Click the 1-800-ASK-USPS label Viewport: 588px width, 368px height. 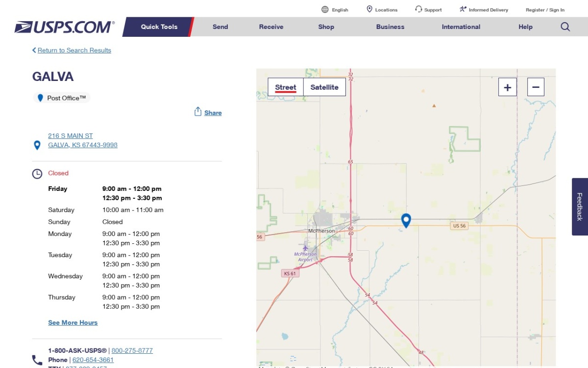coord(77,350)
